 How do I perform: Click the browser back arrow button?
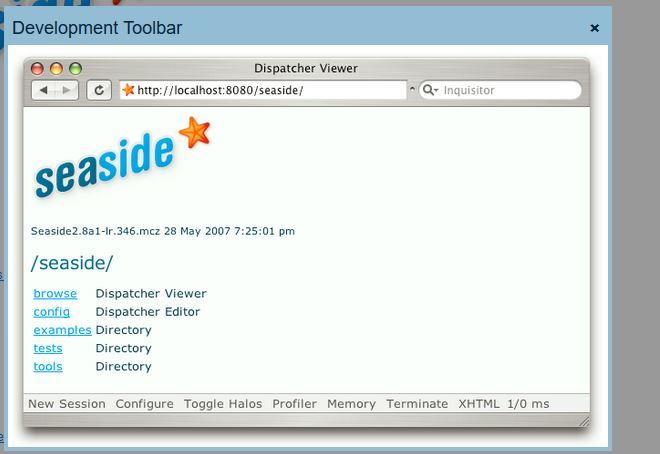(x=43, y=90)
